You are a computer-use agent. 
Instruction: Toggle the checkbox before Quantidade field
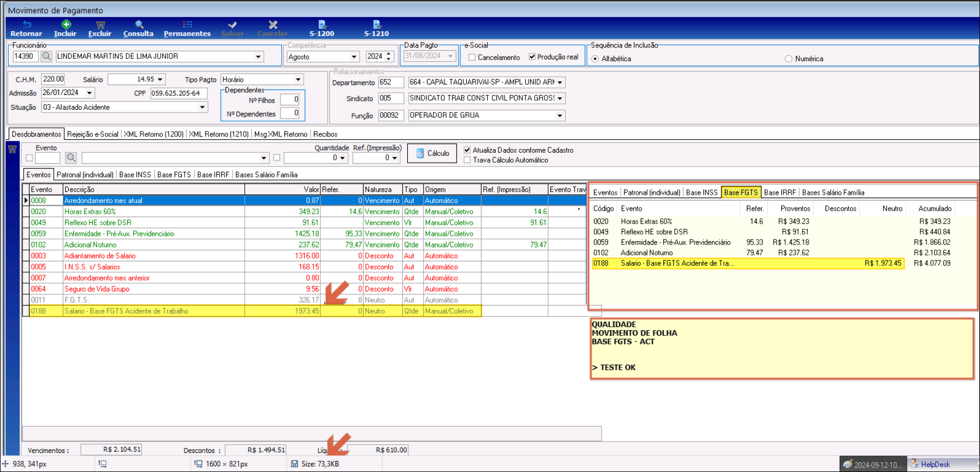(x=277, y=158)
